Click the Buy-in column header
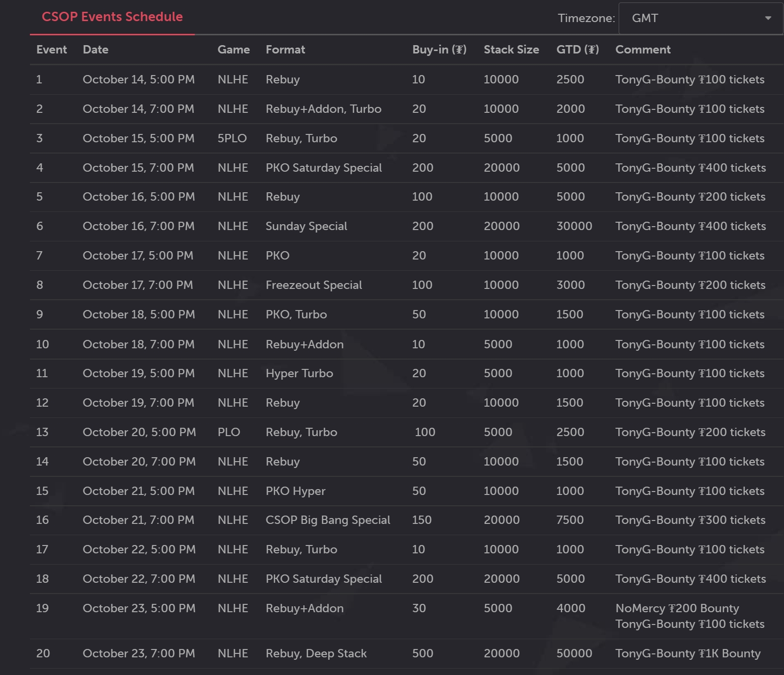Image resolution: width=784 pixels, height=675 pixels. tap(439, 50)
